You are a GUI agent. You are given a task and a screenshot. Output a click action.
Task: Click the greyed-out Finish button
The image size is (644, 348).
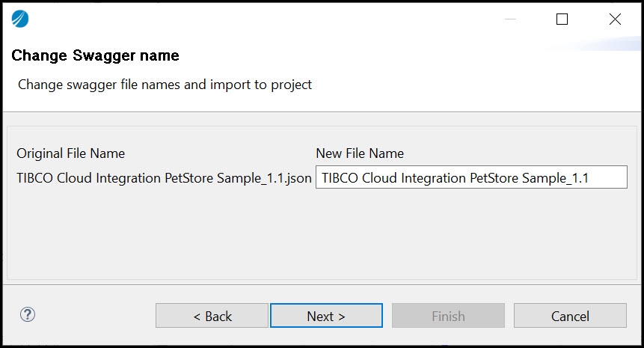click(448, 316)
